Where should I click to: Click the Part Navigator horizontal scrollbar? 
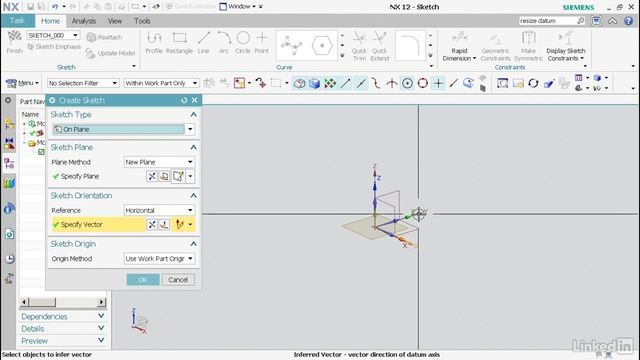[x=63, y=302]
